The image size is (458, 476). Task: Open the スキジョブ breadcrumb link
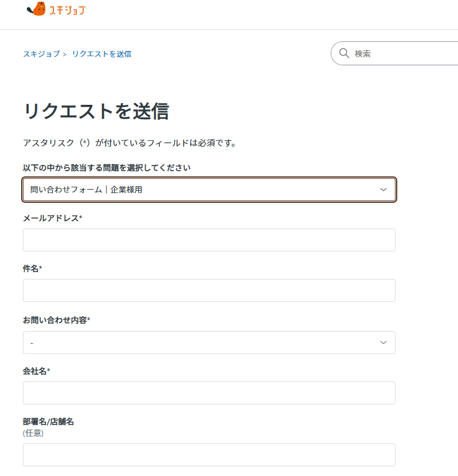click(x=42, y=54)
